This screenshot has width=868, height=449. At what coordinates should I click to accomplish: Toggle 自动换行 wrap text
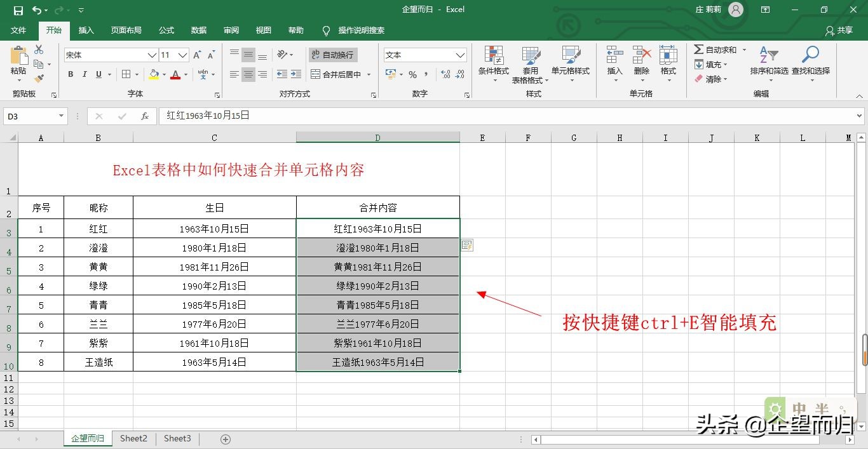(x=333, y=55)
